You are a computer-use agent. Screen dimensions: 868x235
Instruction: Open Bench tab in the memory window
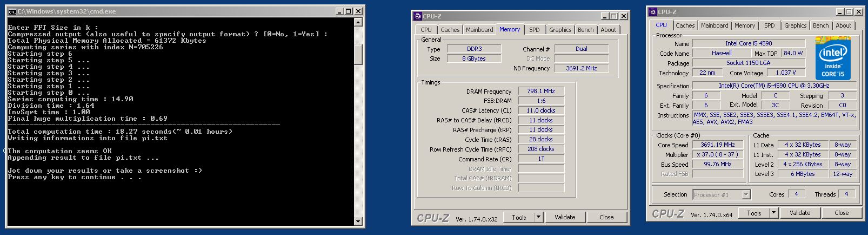pyautogui.click(x=586, y=30)
